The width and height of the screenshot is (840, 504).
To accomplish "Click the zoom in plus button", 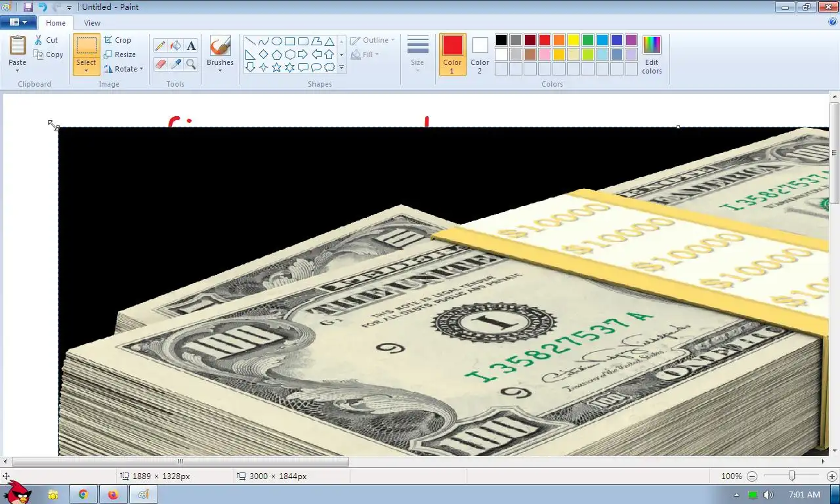I will (x=832, y=476).
